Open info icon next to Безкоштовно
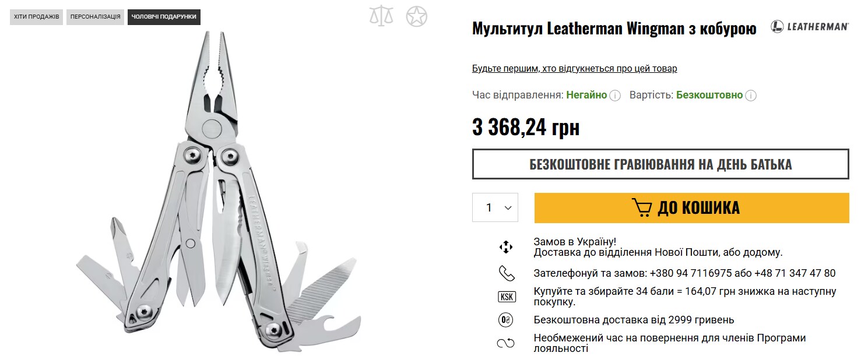The height and width of the screenshot is (356, 868). [x=751, y=96]
